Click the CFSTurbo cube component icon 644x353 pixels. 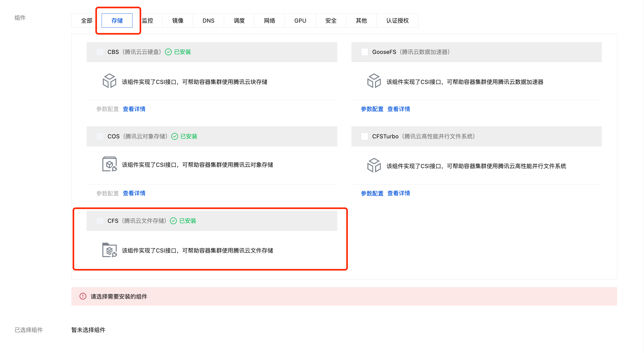pos(374,165)
